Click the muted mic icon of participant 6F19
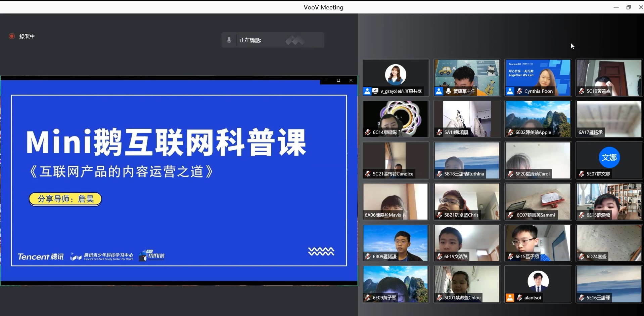Viewport: 644px width, 316px height. point(439,256)
